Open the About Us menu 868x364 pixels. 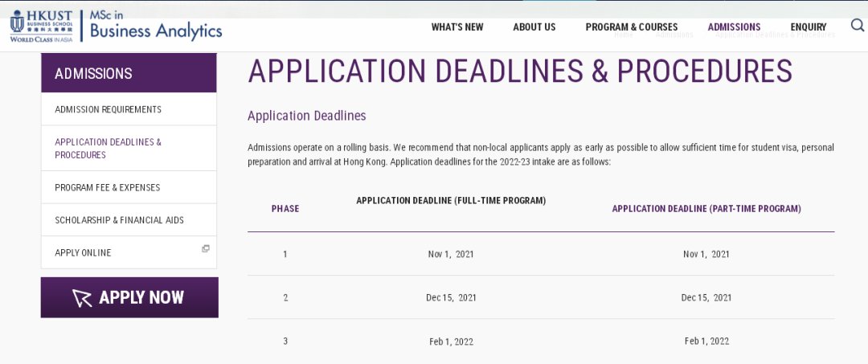point(534,27)
